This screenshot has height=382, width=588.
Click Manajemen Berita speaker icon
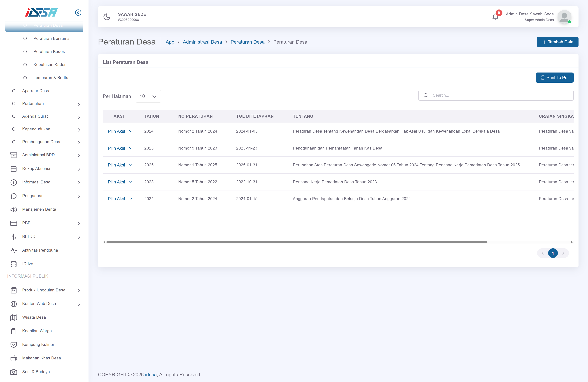coord(14,210)
